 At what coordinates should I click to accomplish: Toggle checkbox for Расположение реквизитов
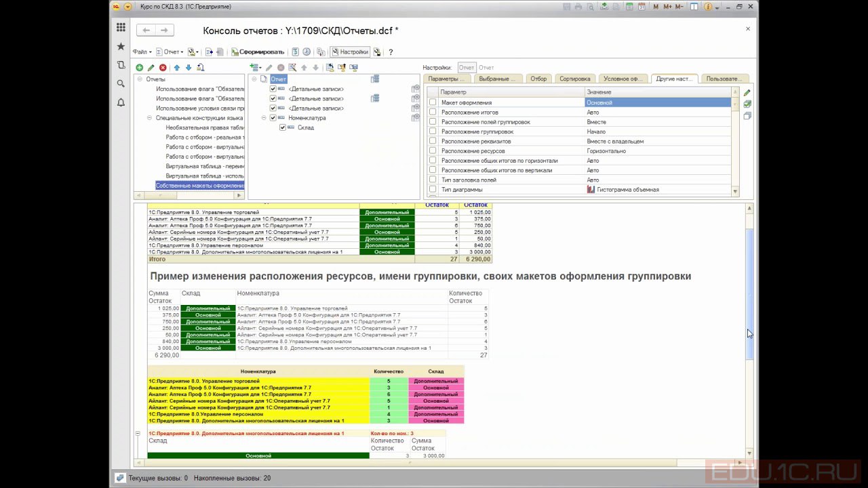point(433,141)
